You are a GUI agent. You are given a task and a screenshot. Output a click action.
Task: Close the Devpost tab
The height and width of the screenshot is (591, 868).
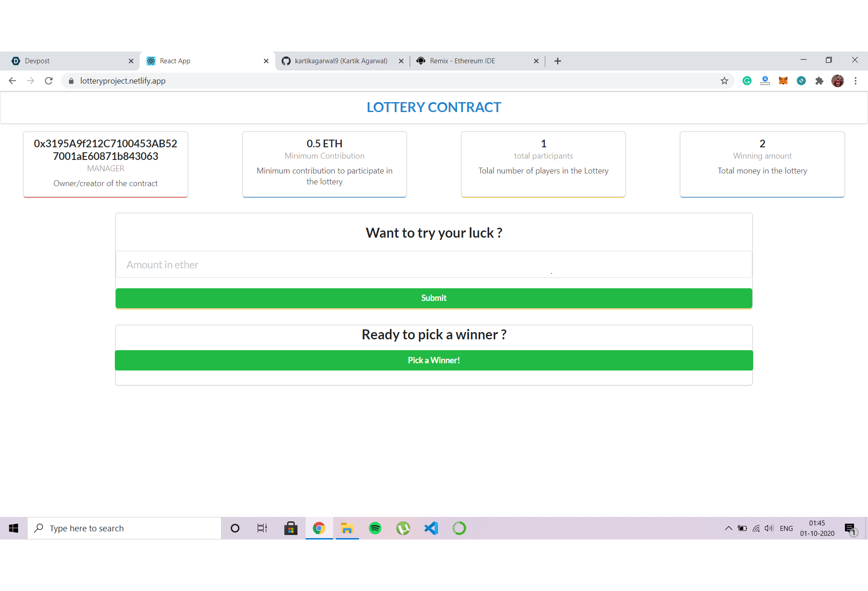[131, 61]
